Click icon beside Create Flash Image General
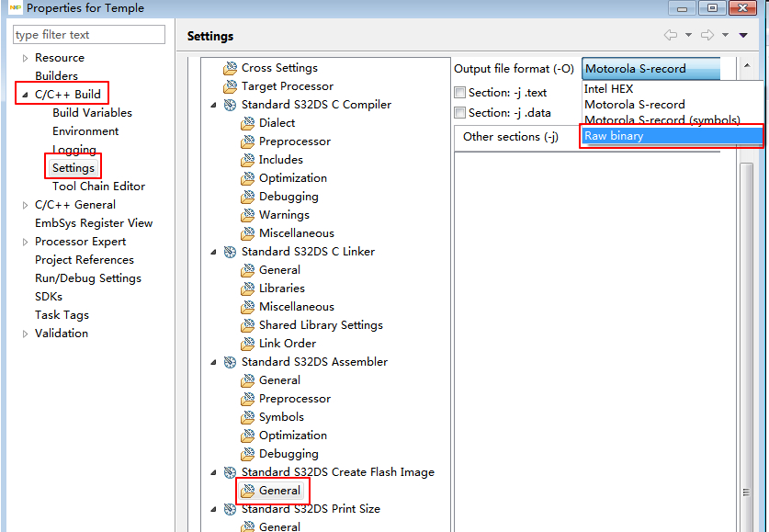769x532 pixels. (x=248, y=491)
